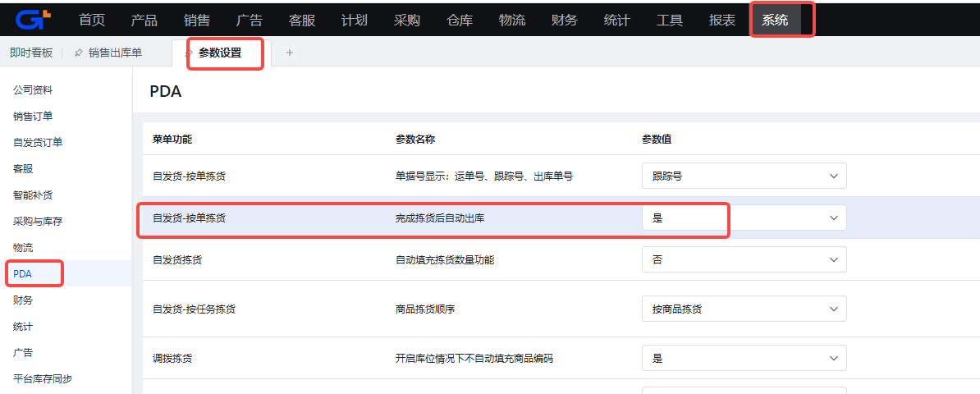Select PDA in the left sidebar
This screenshot has width=980, height=394.
23,273
